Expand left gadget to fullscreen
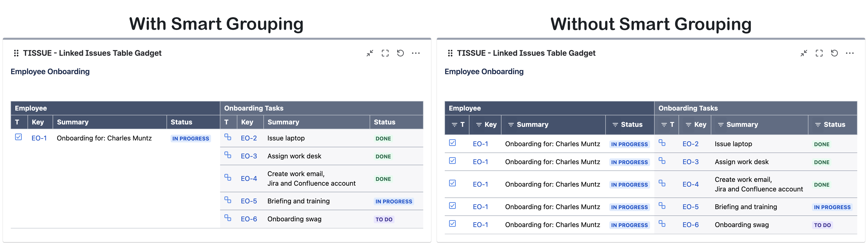 (385, 53)
